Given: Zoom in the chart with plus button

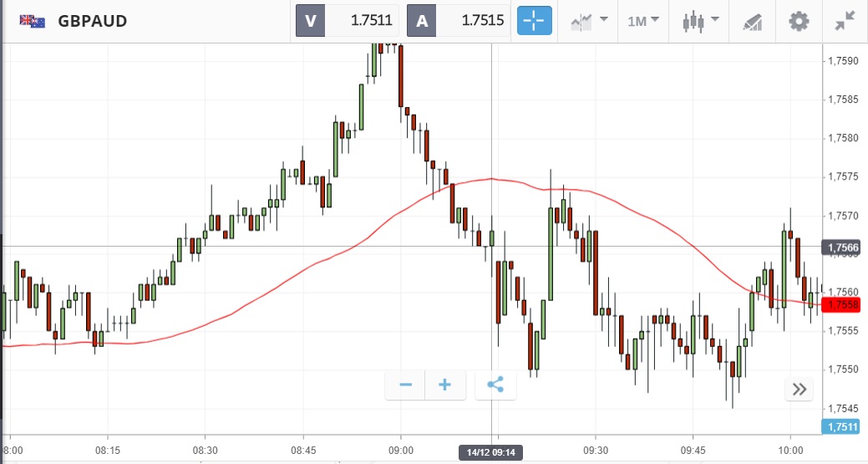Looking at the screenshot, I should (x=444, y=385).
